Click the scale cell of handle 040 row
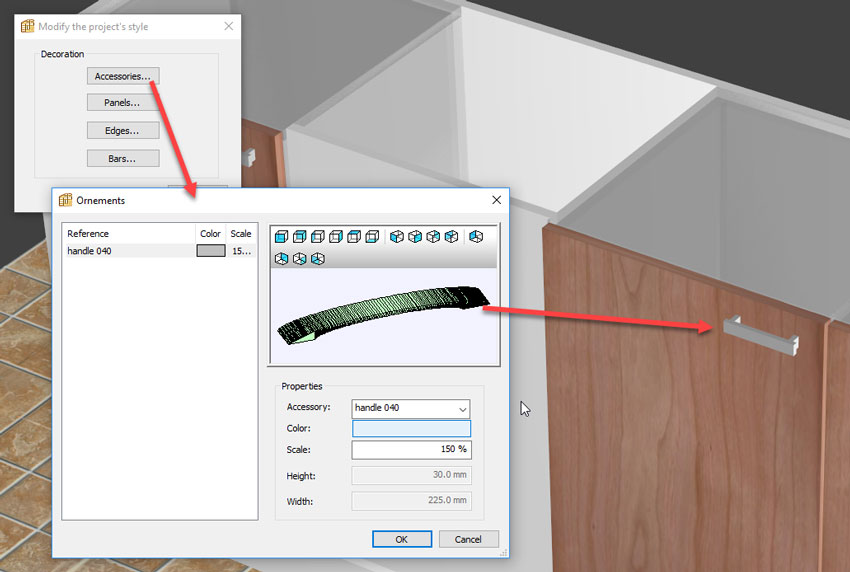 point(242,251)
